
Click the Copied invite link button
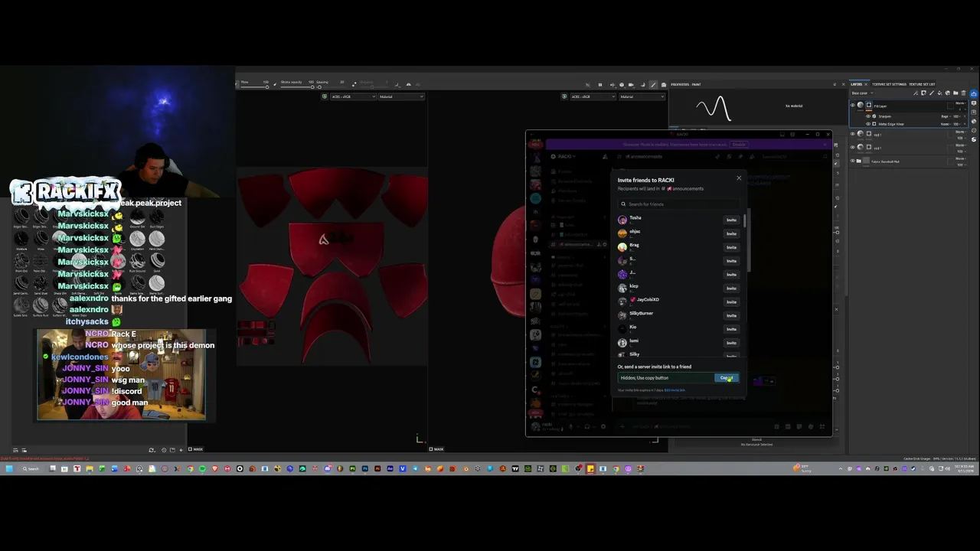coord(727,377)
